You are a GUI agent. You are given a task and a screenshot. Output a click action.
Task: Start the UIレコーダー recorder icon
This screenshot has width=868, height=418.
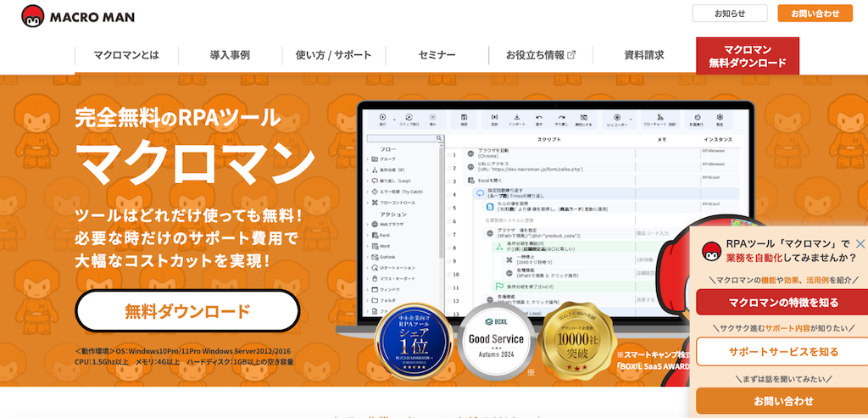[x=618, y=117]
